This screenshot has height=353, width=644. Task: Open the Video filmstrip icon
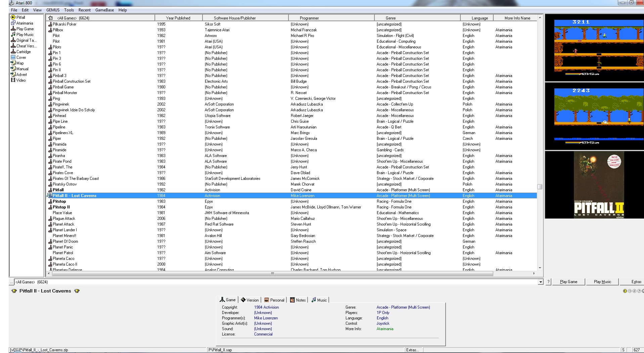click(x=13, y=80)
